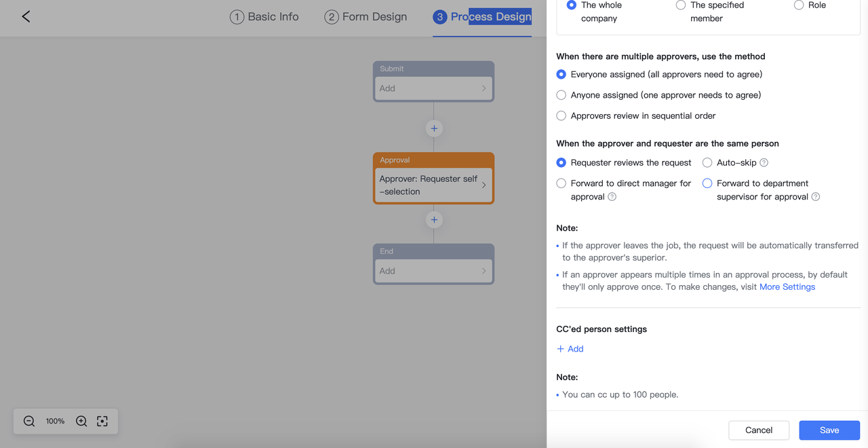
Task: Select Approvers review in sequential order
Action: tap(561, 116)
